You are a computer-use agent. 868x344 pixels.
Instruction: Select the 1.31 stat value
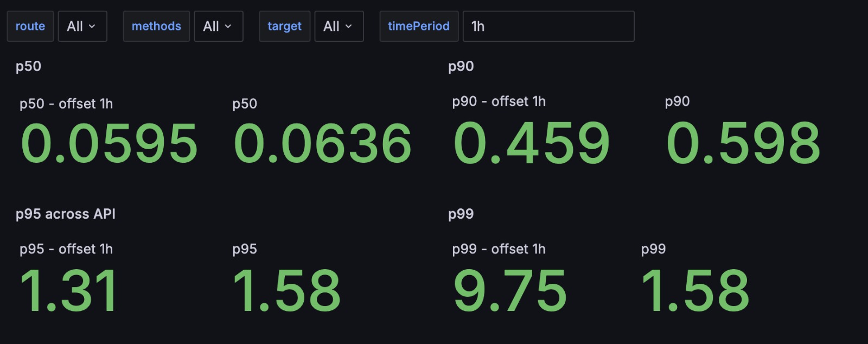(69, 291)
